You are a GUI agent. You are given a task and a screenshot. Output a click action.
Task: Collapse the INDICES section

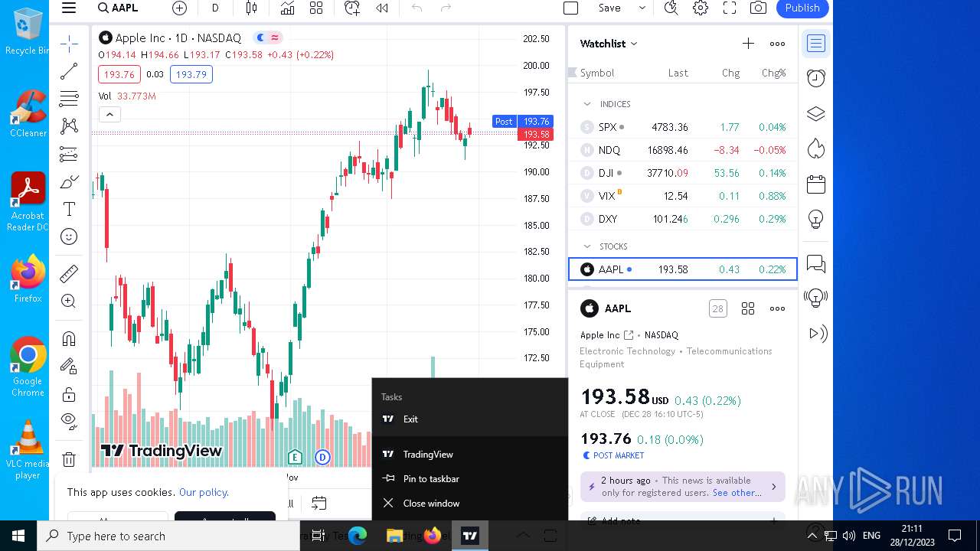pos(587,104)
